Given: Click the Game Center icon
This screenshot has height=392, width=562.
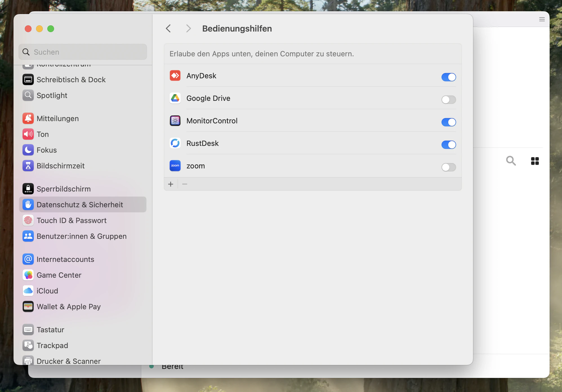Looking at the screenshot, I should [x=28, y=275].
